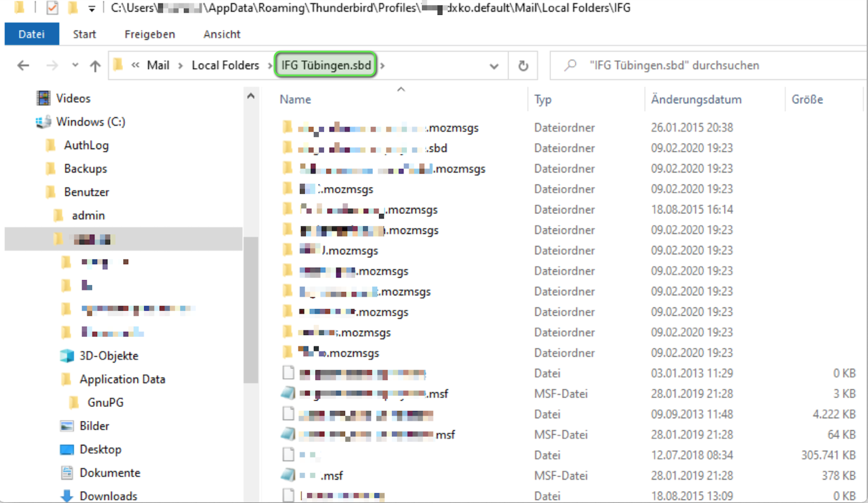Switch to the Ansicht tab
Screen dimensions: 868x503
(x=222, y=34)
